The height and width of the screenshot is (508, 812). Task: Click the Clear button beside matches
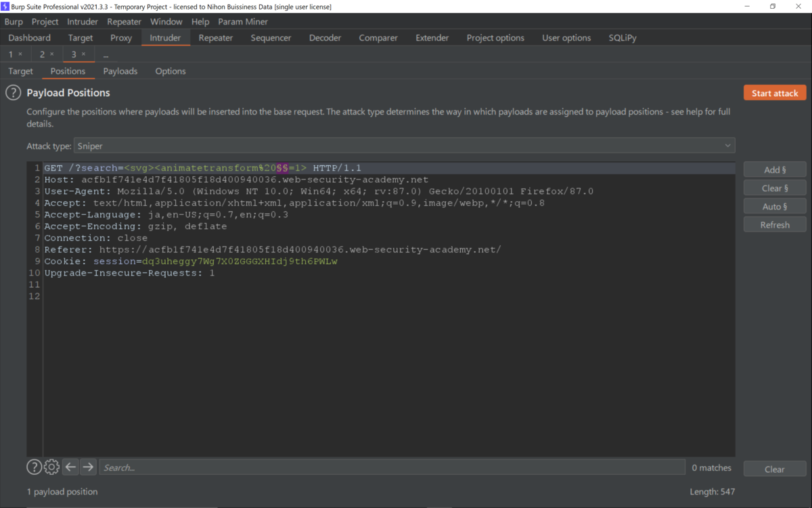775,469
